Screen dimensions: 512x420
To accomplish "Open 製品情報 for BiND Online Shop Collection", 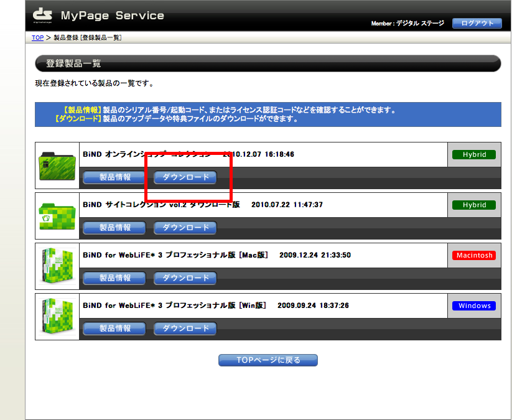I will pos(114,177).
